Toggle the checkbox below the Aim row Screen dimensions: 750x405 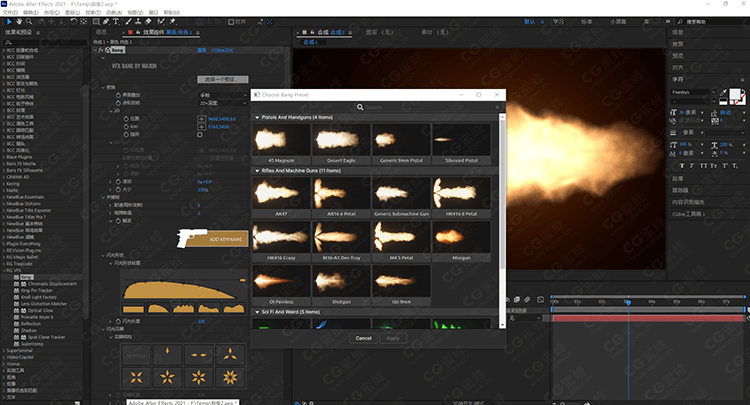(200, 135)
